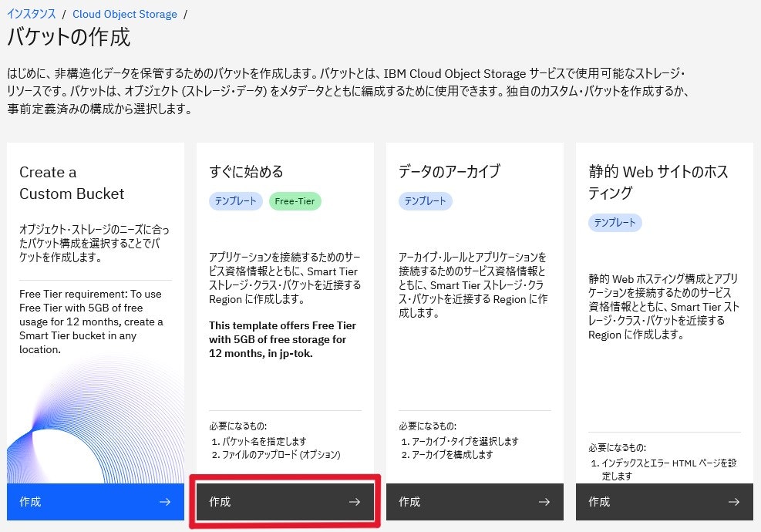
Task: Go to Cloud Object Storage breadcrumb
Action: [x=125, y=14]
